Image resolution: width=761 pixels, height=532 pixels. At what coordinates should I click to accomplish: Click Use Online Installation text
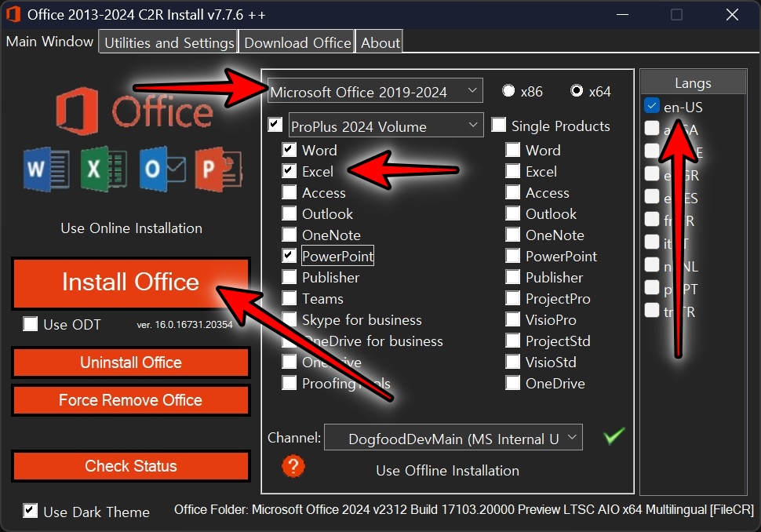pos(132,228)
